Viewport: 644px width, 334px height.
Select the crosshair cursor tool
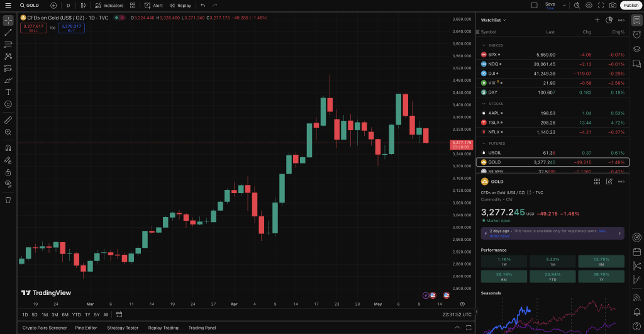[8, 20]
